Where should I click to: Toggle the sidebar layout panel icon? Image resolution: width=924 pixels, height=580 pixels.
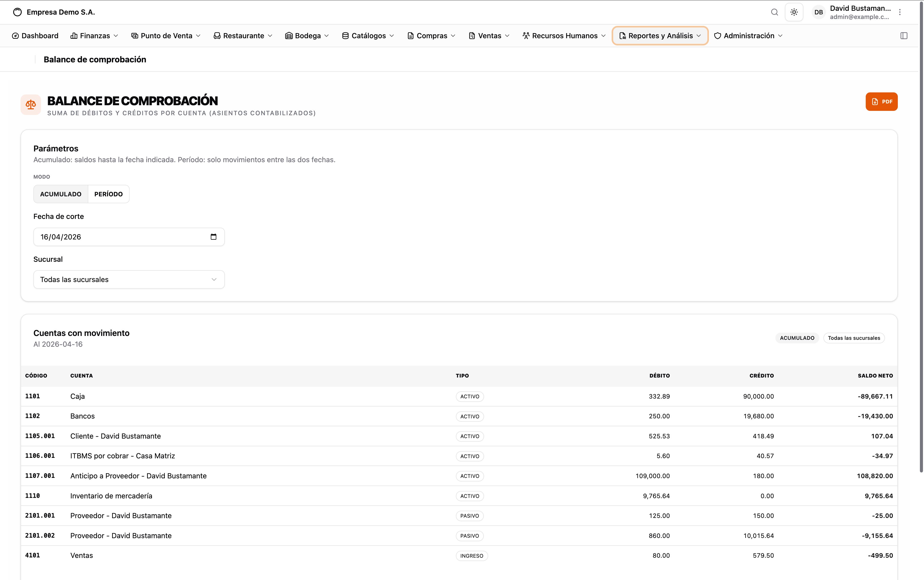904,36
